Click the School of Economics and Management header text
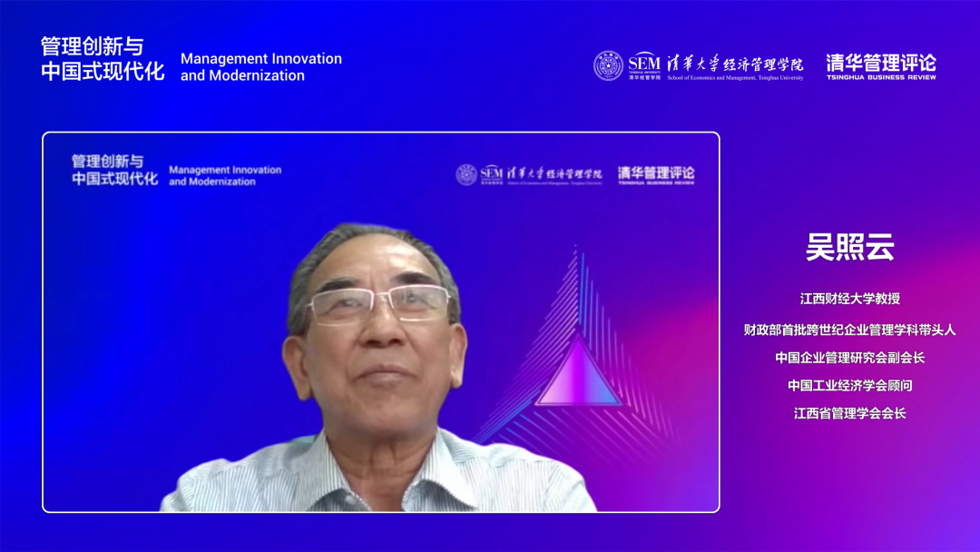980x552 pixels. [x=735, y=78]
